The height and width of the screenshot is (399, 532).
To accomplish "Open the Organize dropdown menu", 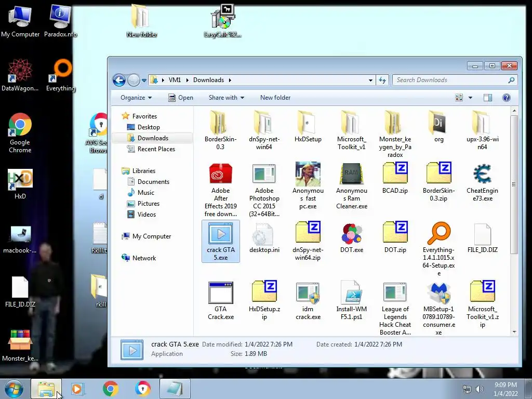I will 136,98.
